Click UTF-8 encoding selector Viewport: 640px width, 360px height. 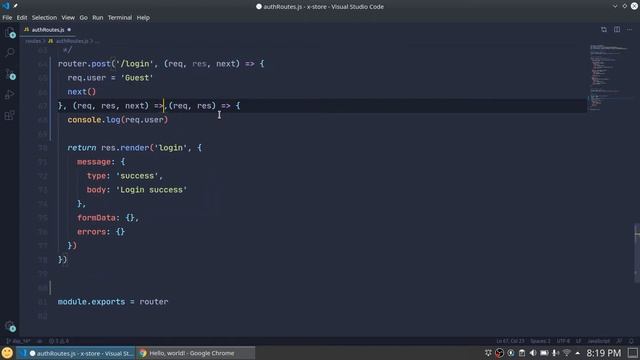(x=563, y=341)
